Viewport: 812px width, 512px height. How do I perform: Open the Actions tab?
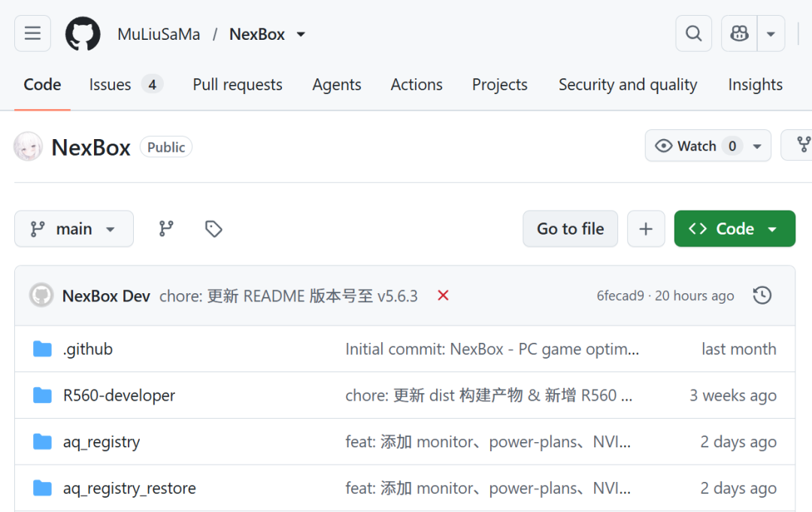(x=417, y=84)
